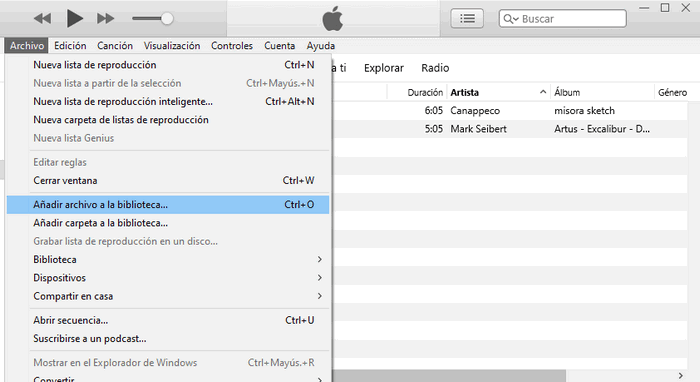The height and width of the screenshot is (382, 700).
Task: Open the Ayuda menu
Action: [321, 46]
